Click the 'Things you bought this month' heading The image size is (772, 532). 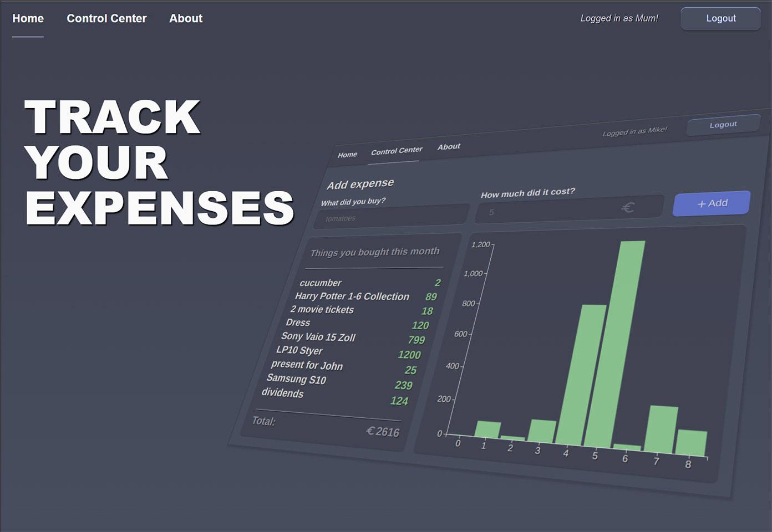point(375,252)
